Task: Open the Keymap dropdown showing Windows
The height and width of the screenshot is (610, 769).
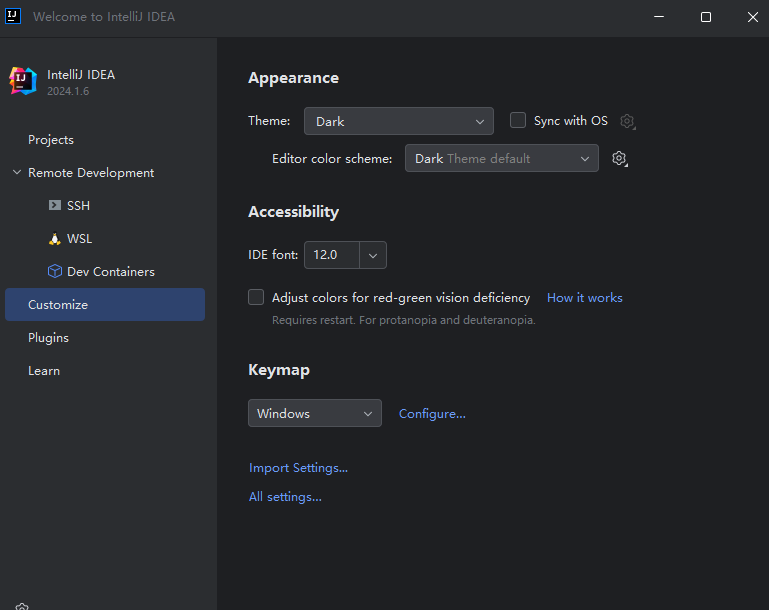Action: pos(315,413)
